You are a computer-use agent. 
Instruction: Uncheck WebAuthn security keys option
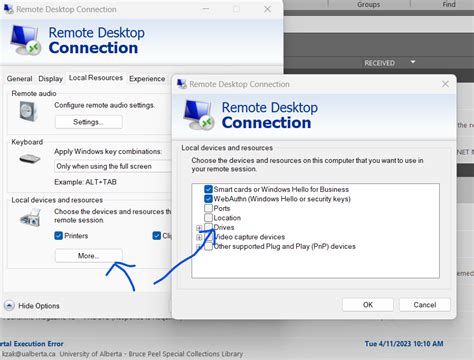coord(208,199)
